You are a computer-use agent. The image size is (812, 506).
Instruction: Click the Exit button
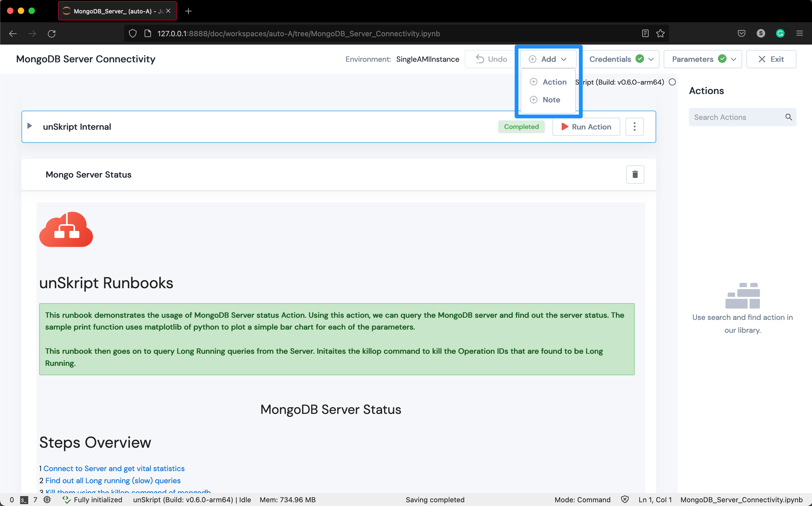coord(771,59)
